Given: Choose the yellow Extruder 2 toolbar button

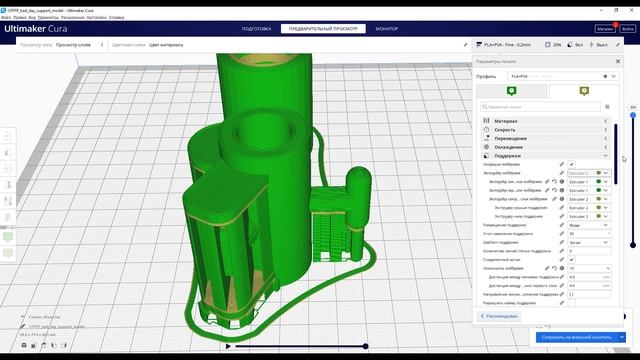Looking at the screenshot, I should click(x=8, y=253).
